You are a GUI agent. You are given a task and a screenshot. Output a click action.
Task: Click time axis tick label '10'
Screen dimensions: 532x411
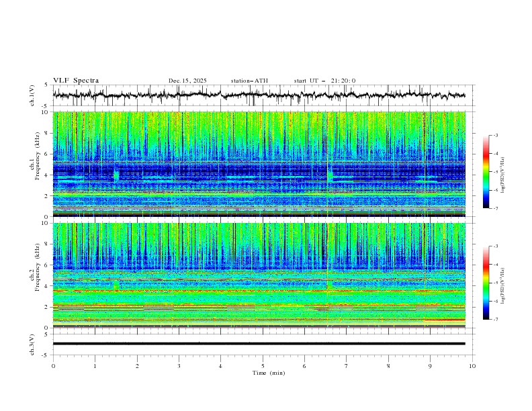coord(472,366)
